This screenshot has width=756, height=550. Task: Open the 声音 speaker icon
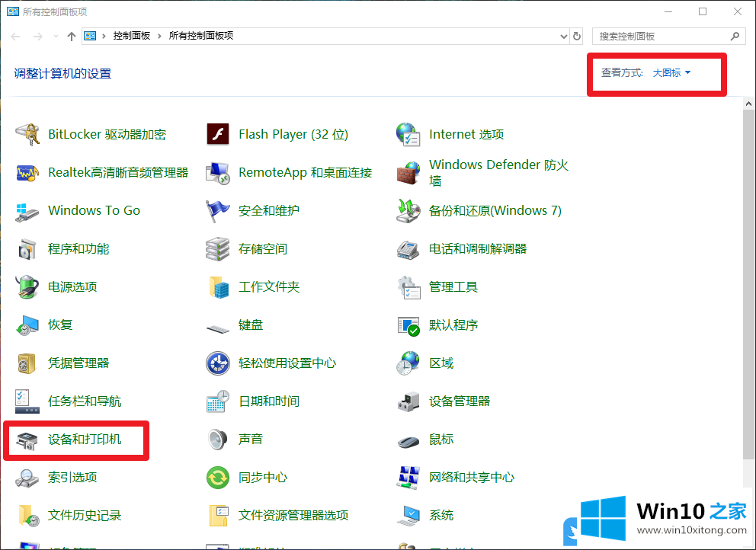pyautogui.click(x=217, y=439)
